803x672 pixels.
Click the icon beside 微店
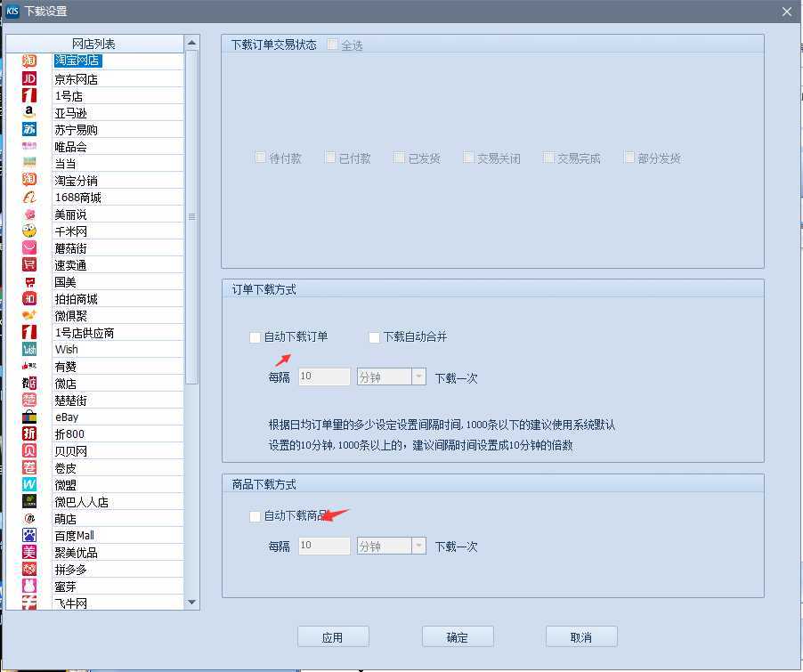29,383
